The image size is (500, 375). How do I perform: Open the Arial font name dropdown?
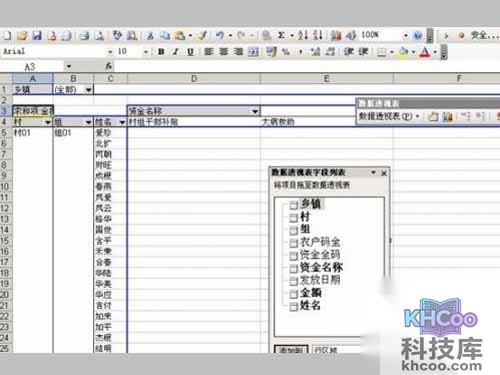click(110, 52)
